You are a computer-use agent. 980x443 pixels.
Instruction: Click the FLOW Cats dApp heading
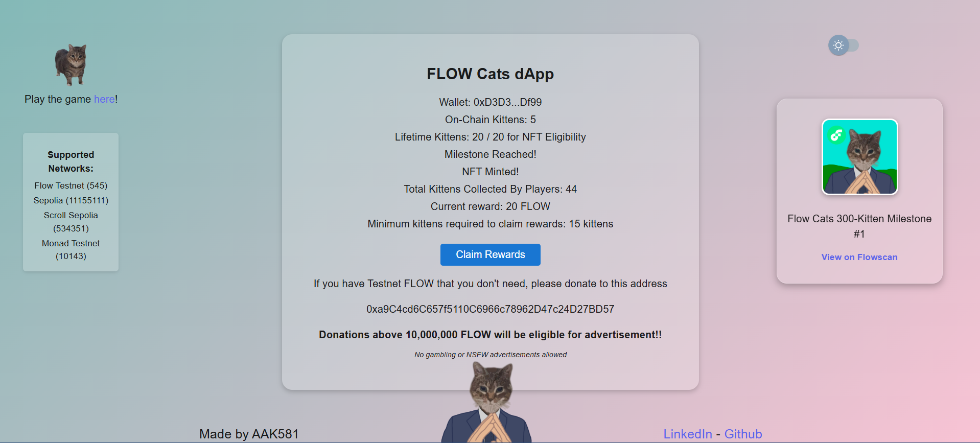coord(490,74)
